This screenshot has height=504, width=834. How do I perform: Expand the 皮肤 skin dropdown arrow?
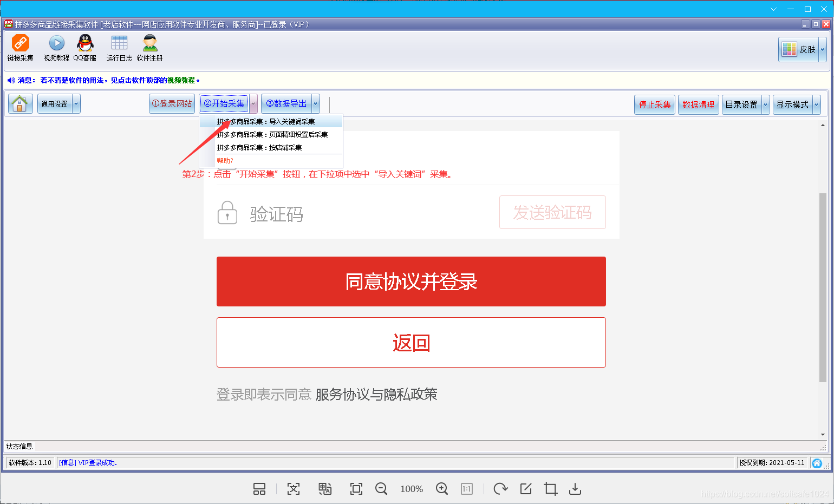tap(823, 49)
